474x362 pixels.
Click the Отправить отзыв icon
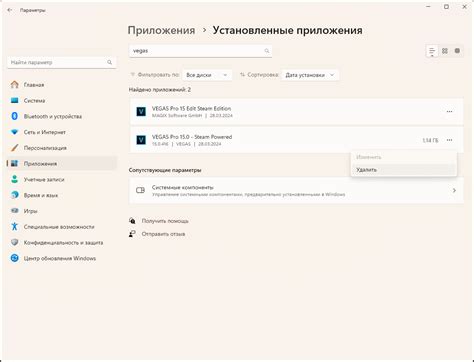(132, 234)
